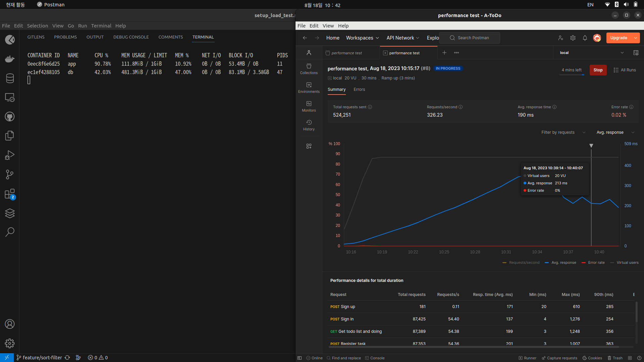Open All Runs list
Image resolution: width=644 pixels, height=362 pixels.
pos(625,70)
